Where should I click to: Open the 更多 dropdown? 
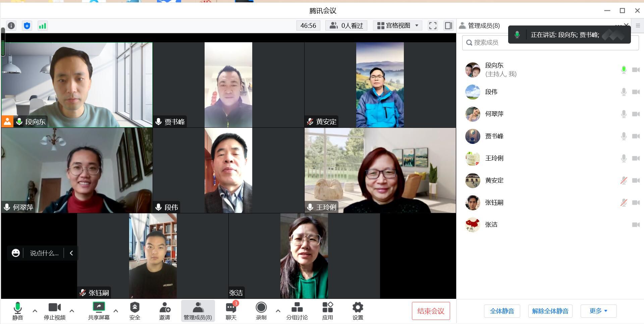[x=598, y=311]
